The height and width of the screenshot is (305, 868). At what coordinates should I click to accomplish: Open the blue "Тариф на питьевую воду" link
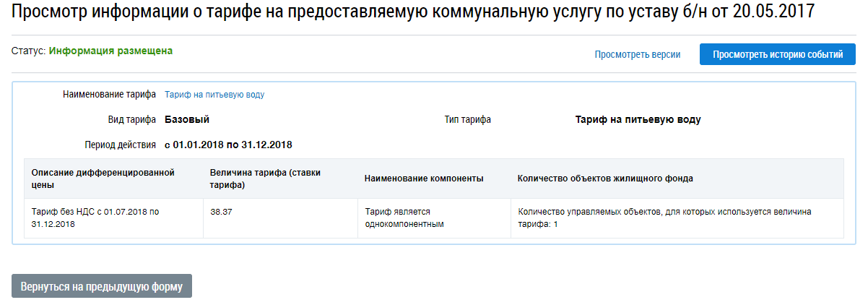click(214, 95)
